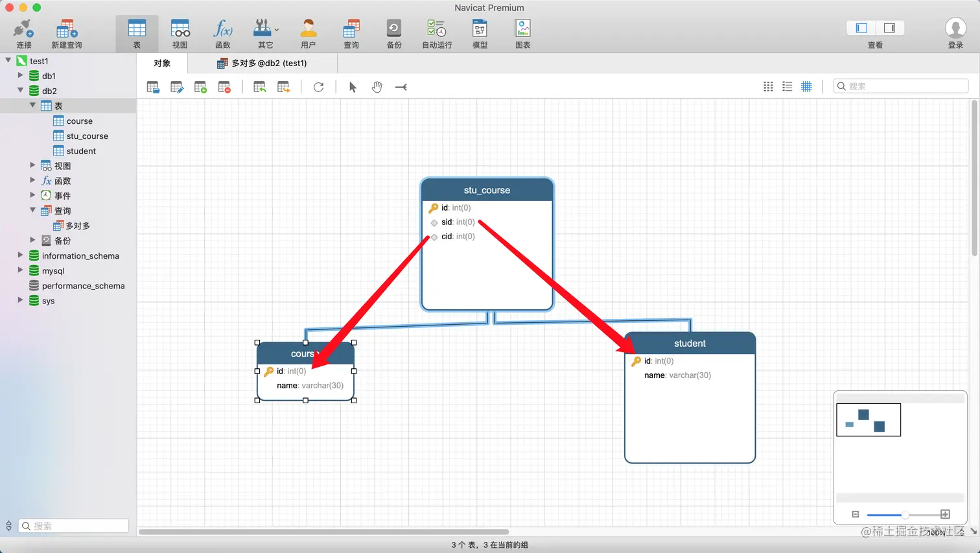Select the foreign key relation tool

401,87
